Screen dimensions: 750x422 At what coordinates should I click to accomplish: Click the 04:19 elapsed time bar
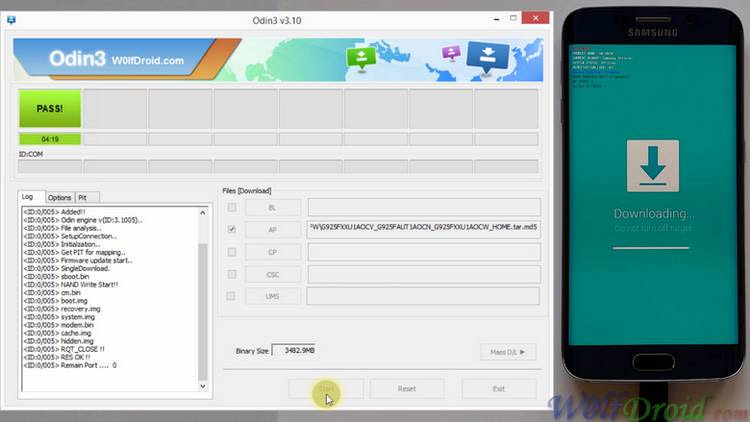pyautogui.click(x=50, y=139)
